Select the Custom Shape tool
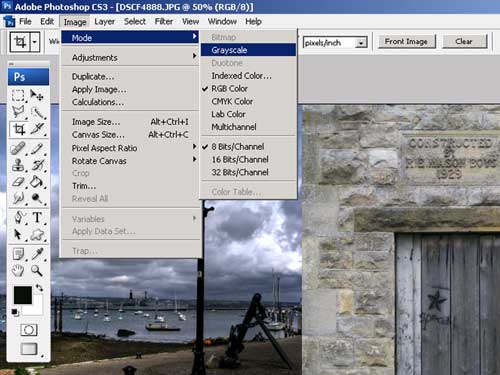Screen dimensions: 500x375 [x=37, y=235]
